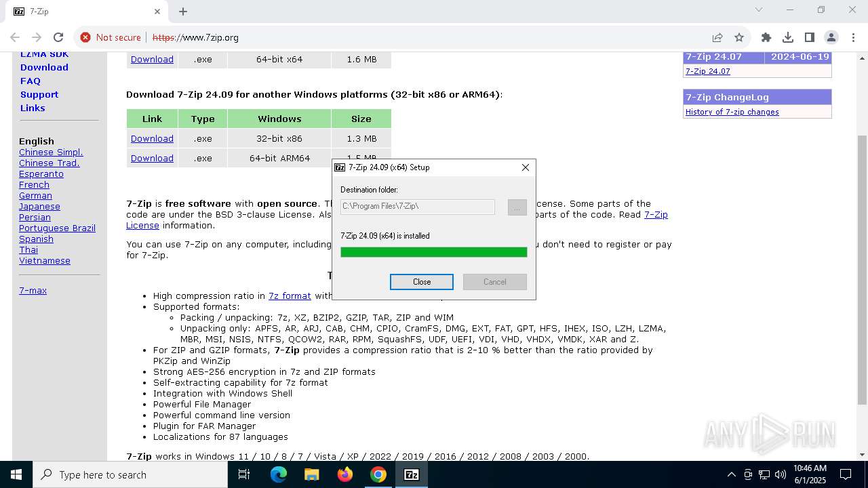Open History of 7-zip changes link

point(732,112)
